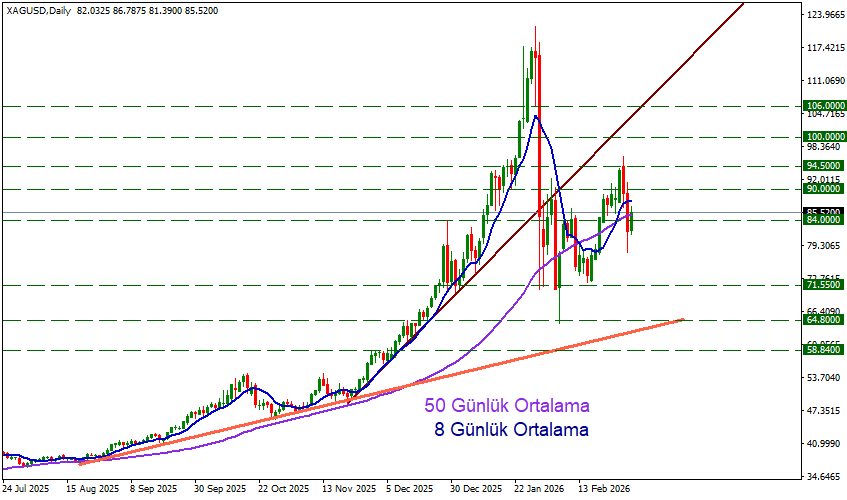The height and width of the screenshot is (500, 847).
Task: Click the 50 Günlük Ortalama legend text
Action: [507, 406]
